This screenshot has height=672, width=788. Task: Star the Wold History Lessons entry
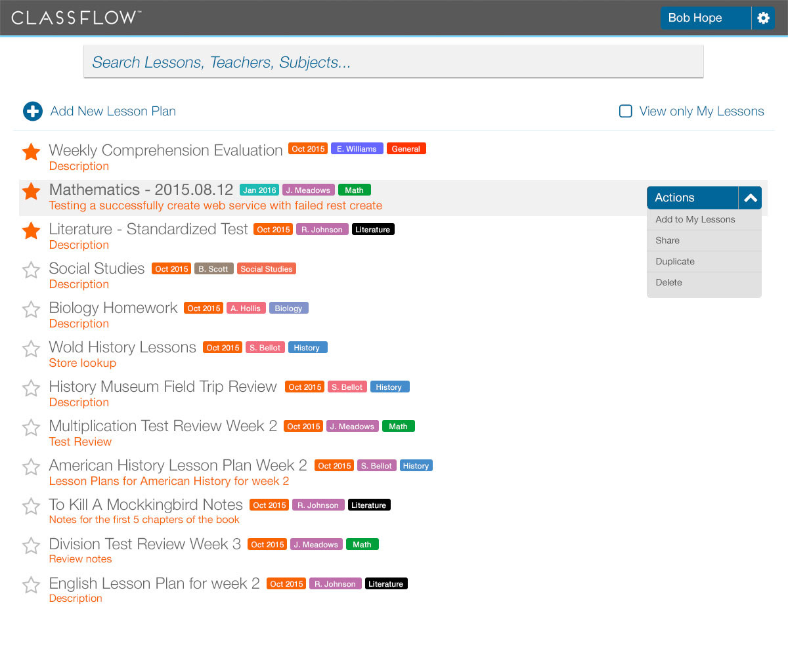click(x=32, y=348)
